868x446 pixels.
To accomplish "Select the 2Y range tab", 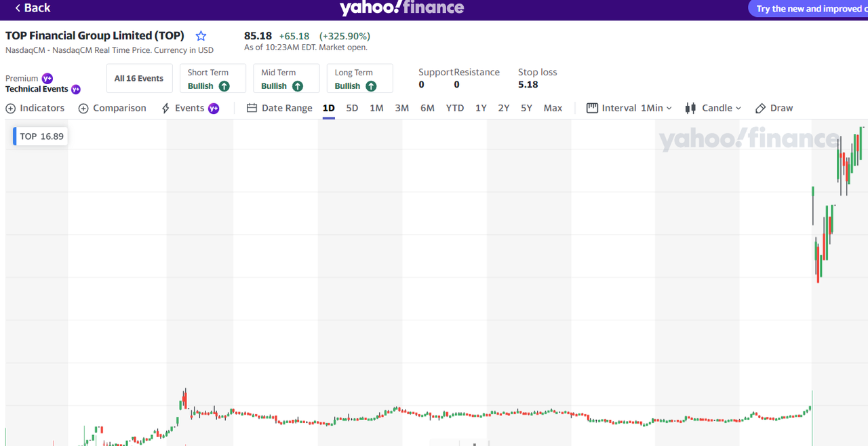I will click(x=504, y=108).
